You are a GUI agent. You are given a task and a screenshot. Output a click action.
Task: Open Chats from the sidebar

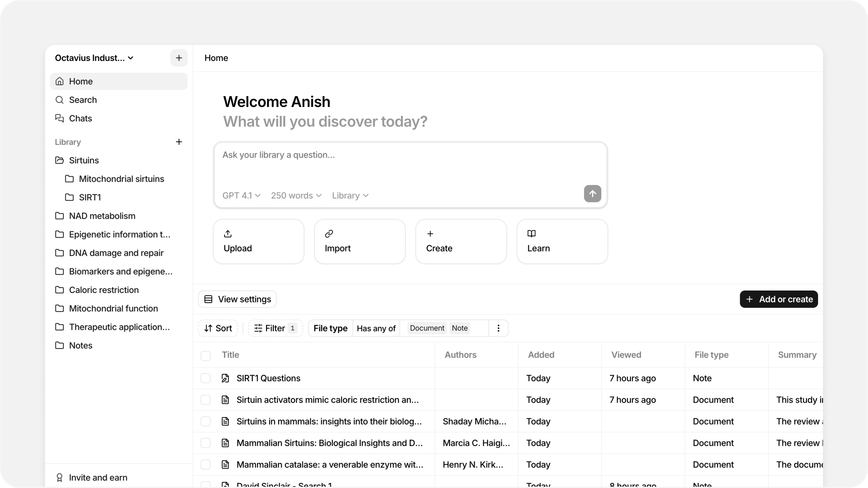[x=119, y=118]
